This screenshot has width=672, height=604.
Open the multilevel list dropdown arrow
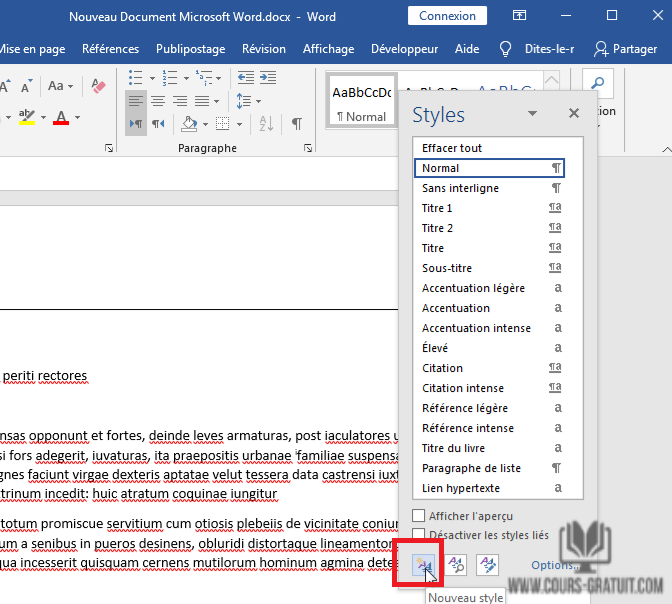tap(219, 78)
